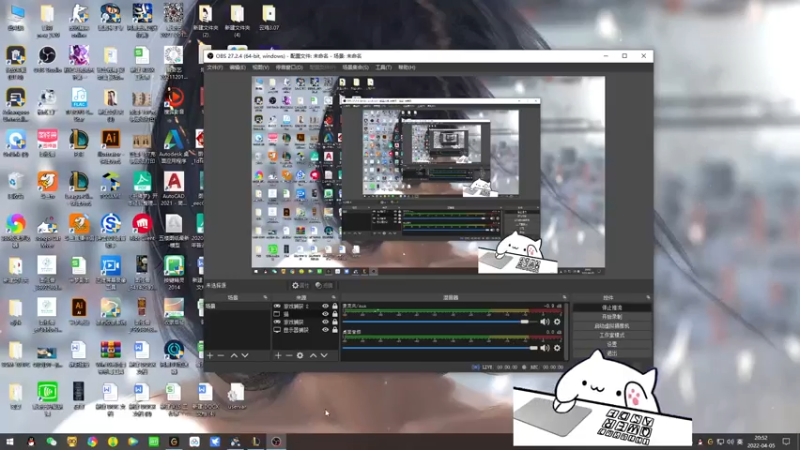Toggle the lock on 窗口捕获 source
The image size is (800, 450).
point(335,322)
